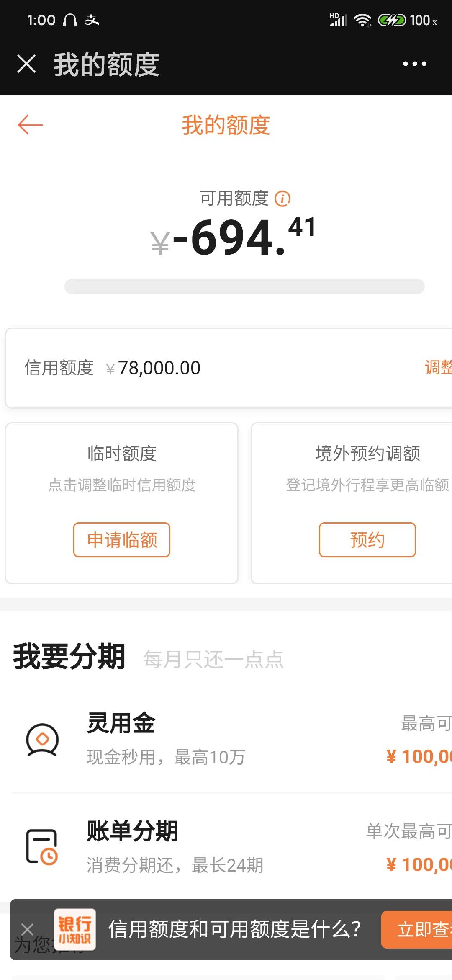Tap the 境外预约调额 card
The height and width of the screenshot is (980, 452).
pos(352,503)
